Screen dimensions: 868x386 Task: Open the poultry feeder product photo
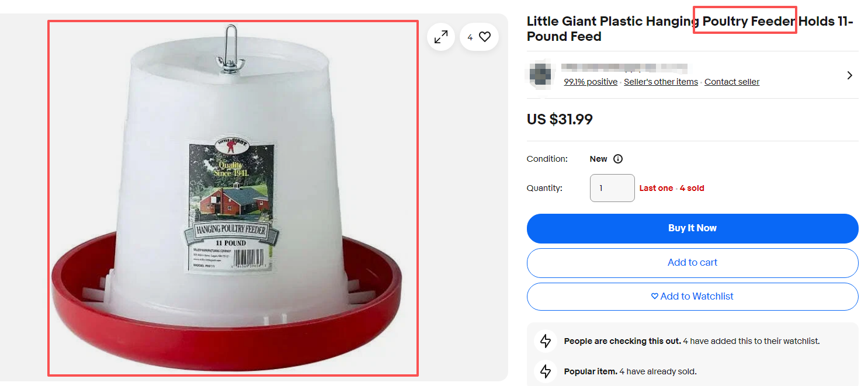[233, 199]
